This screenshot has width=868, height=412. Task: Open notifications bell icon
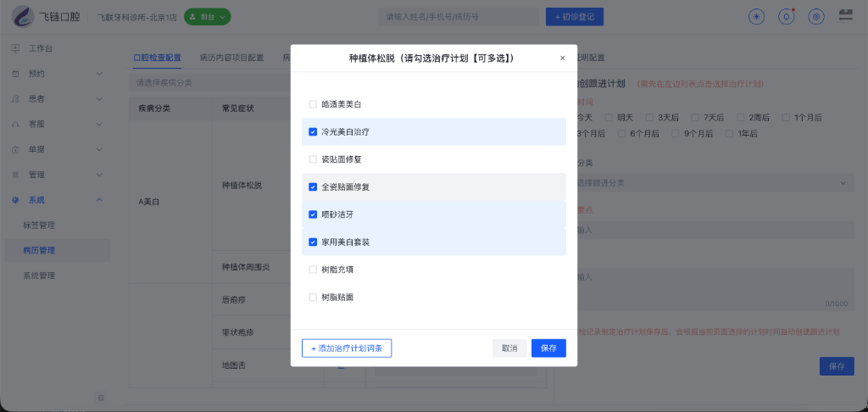786,17
